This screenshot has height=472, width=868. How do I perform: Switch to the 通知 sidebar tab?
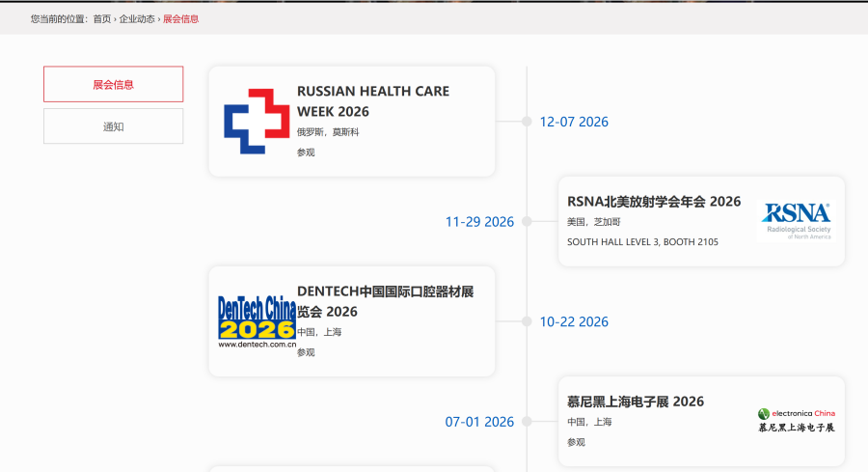point(114,126)
